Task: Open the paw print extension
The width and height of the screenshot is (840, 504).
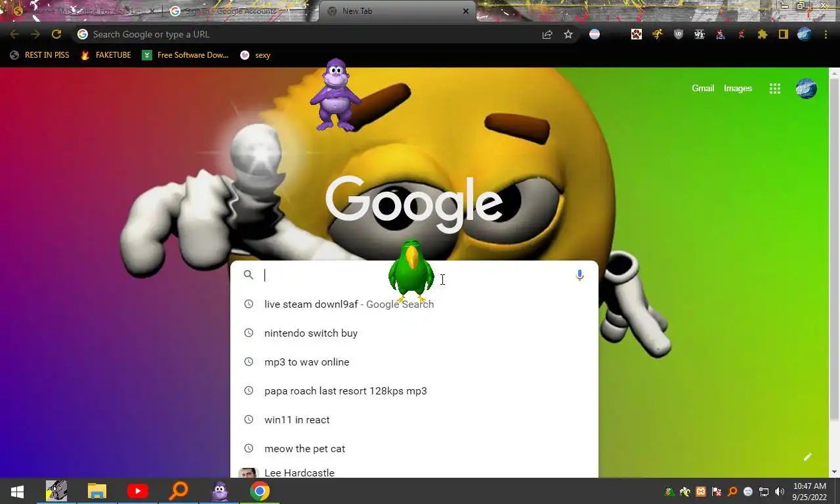Action: click(637, 34)
